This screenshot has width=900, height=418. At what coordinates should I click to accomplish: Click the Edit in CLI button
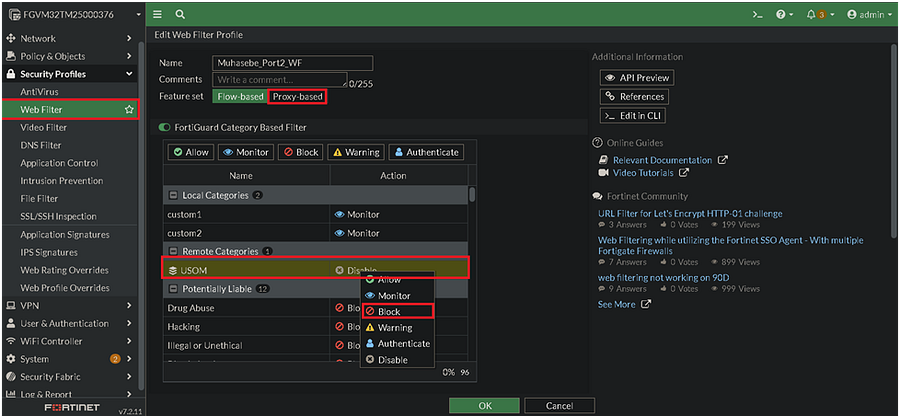633,115
